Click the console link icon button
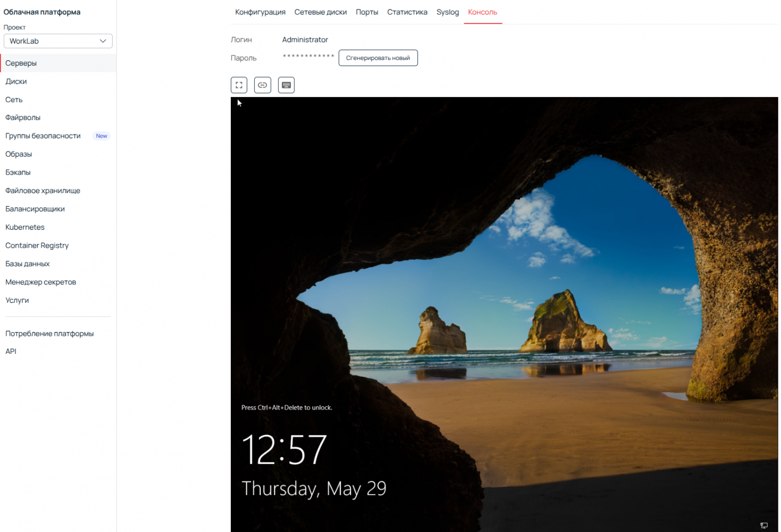781x532 pixels. tap(262, 85)
